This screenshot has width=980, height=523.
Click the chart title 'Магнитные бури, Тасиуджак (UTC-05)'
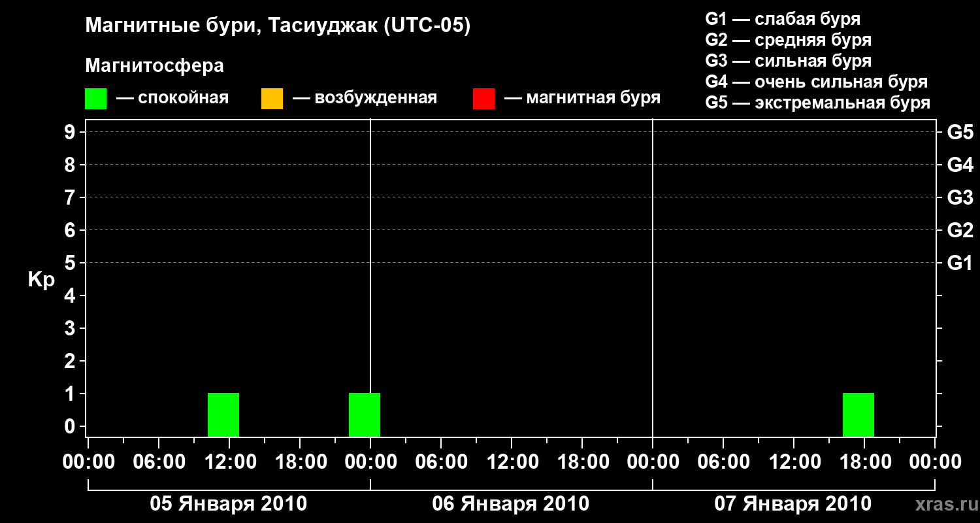coord(278,27)
